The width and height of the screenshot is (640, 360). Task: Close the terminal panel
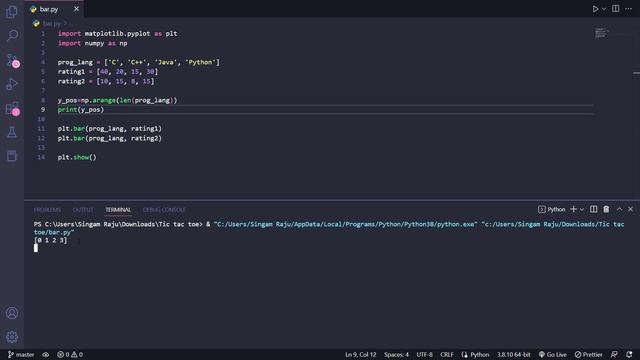point(631,209)
